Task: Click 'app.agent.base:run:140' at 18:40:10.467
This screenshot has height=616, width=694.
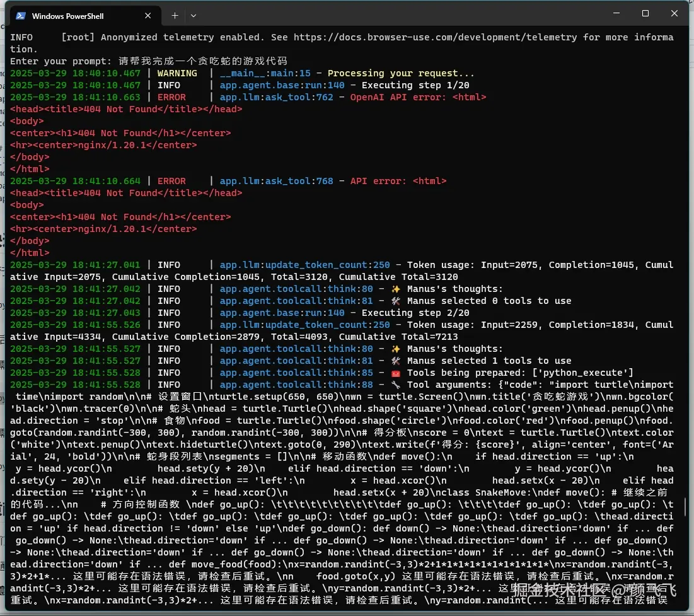Action: pos(282,85)
